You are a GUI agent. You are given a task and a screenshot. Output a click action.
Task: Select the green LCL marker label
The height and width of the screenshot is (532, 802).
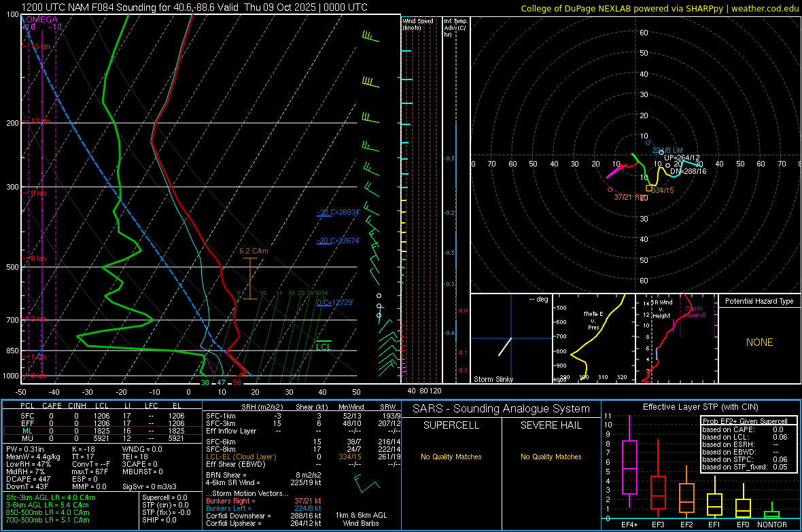point(324,347)
